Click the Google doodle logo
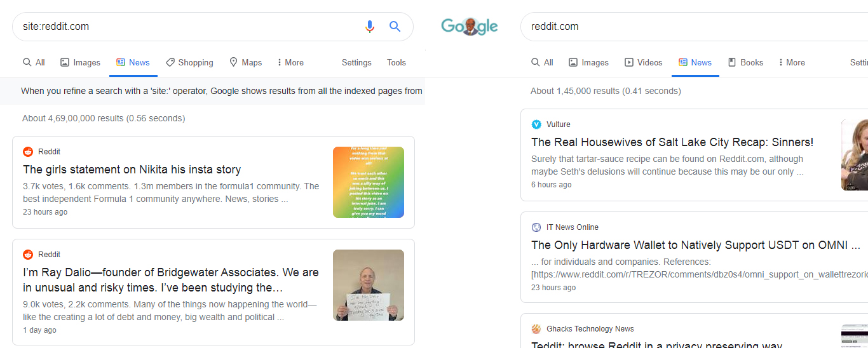This screenshot has width=868, height=348. [470, 26]
